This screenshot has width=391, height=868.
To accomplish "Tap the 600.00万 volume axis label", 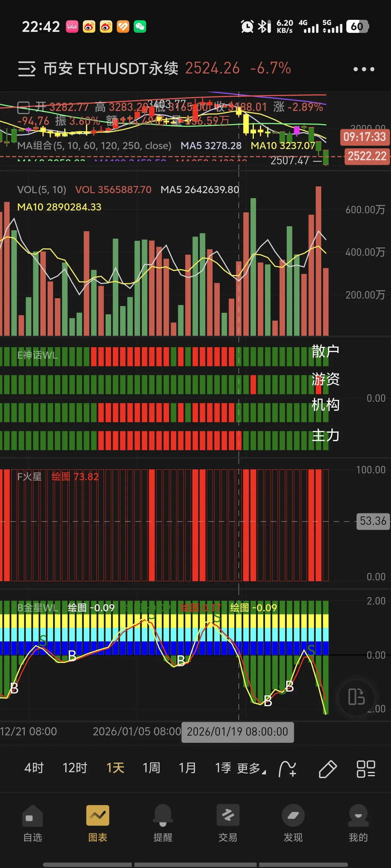I will 365,210.
